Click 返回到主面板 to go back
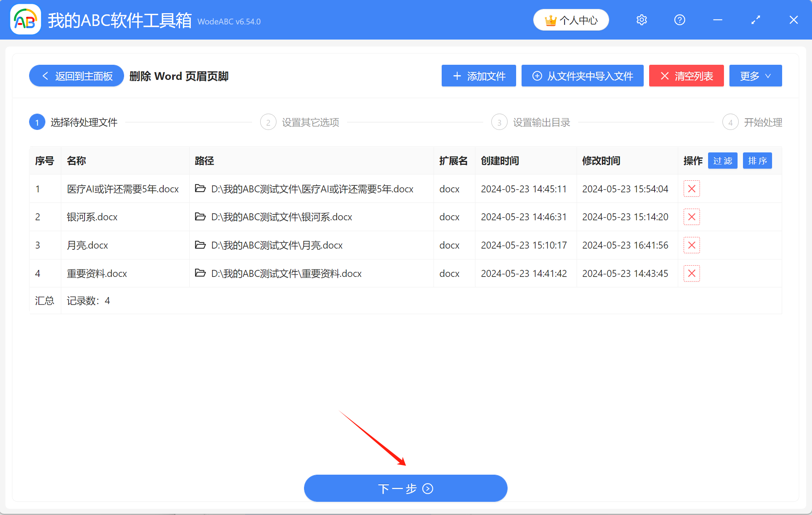Image resolution: width=812 pixels, height=515 pixels. pyautogui.click(x=76, y=76)
